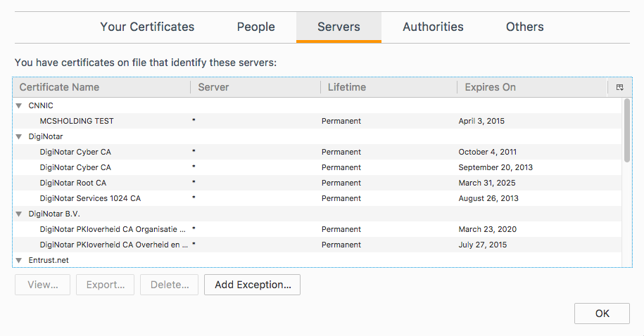Select DigiNotar Services 1024 CA certificate
The width and height of the screenshot is (644, 336).
tap(317, 198)
